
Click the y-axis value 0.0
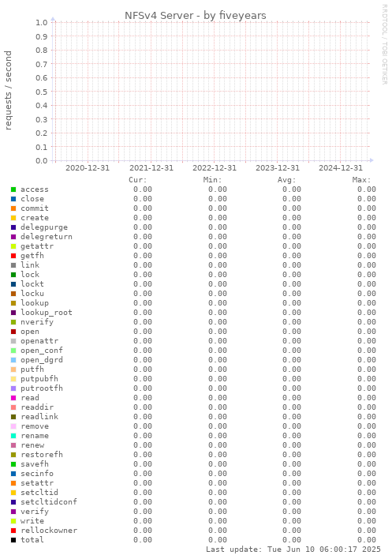click(x=42, y=161)
